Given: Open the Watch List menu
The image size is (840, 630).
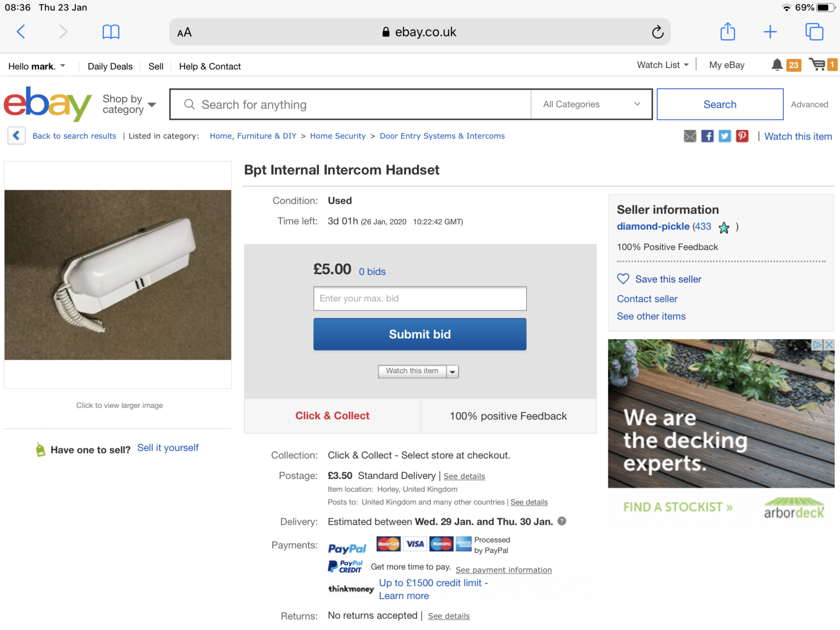Looking at the screenshot, I should [663, 65].
